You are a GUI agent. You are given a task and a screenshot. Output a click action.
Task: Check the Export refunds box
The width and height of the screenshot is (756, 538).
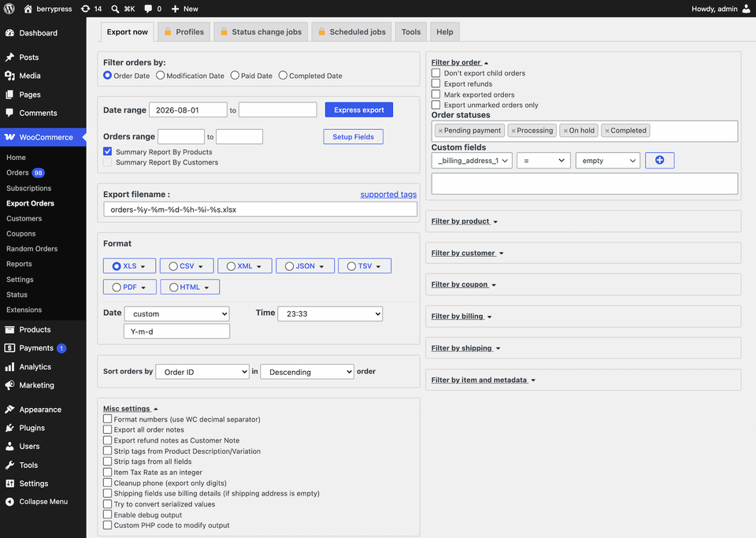(435, 83)
